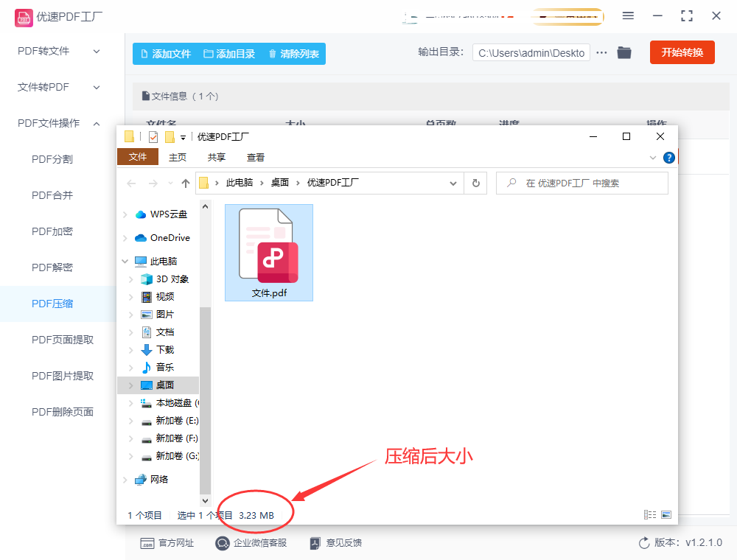737x560 pixels.
Task: Click the Explorer help question mark icon
Action: pos(669,158)
